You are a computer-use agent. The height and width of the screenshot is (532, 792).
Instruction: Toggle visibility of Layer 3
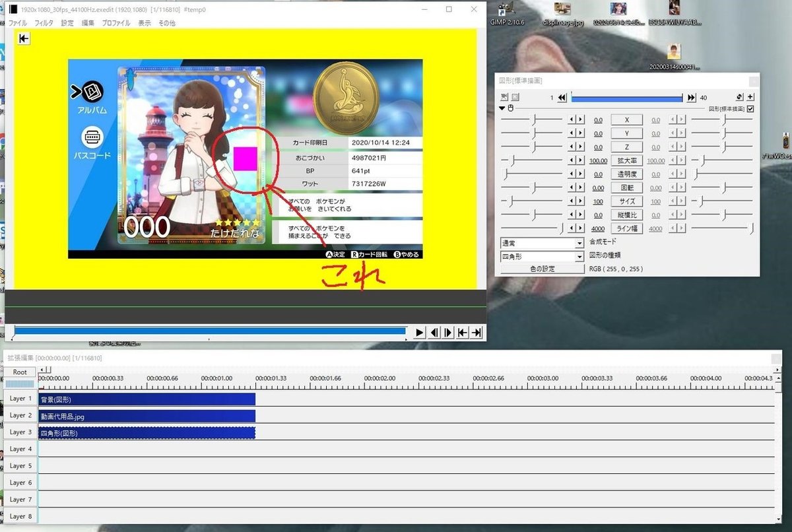click(x=20, y=432)
